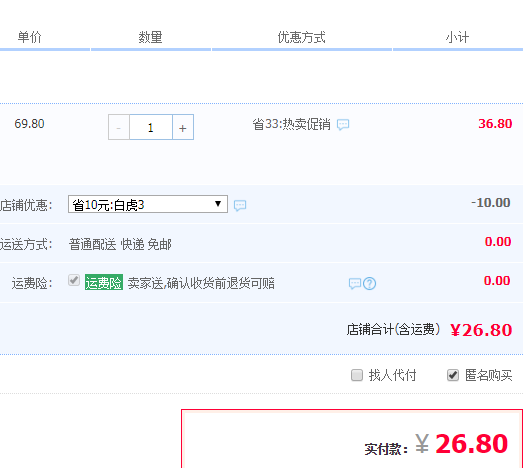532x468 pixels.
Task: Increase quantity with the plus button
Action: [x=183, y=127]
